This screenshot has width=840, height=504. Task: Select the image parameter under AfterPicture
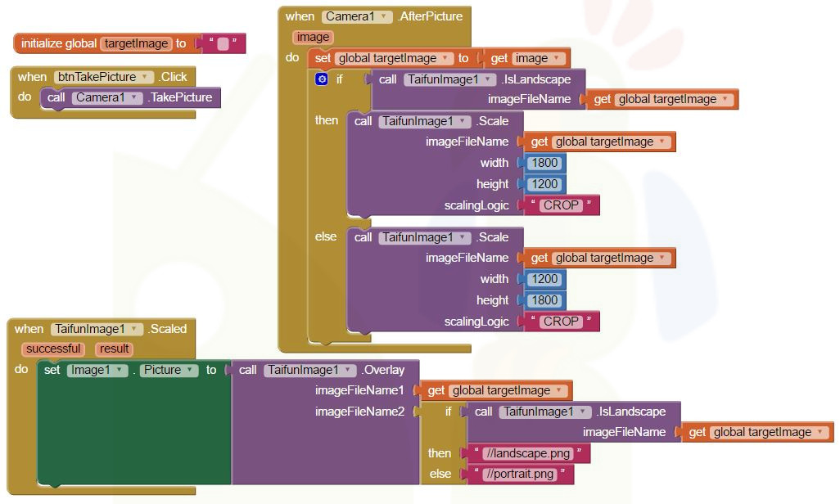[313, 37]
